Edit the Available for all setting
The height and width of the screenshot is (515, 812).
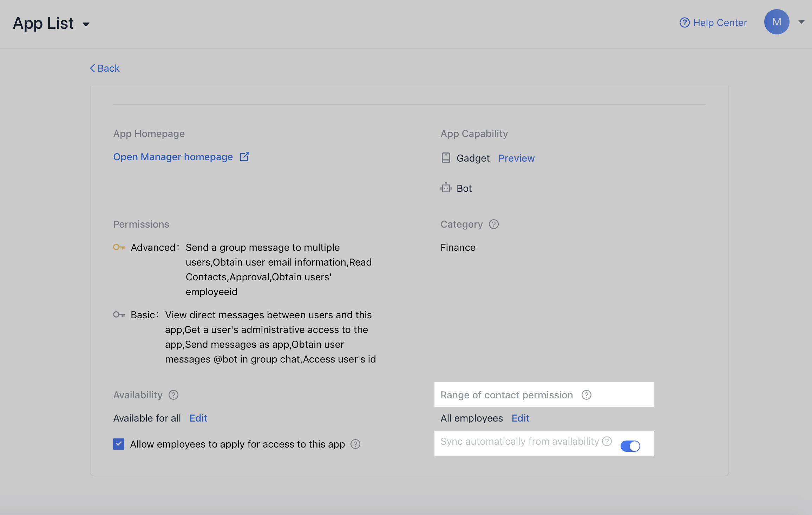pos(198,418)
